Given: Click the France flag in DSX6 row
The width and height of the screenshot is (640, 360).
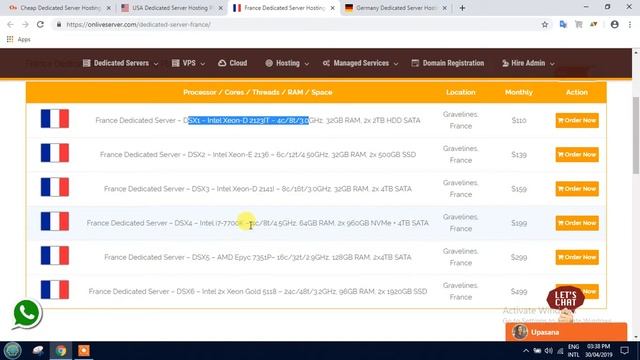Looking at the screenshot, I should pyautogui.click(x=55, y=290).
